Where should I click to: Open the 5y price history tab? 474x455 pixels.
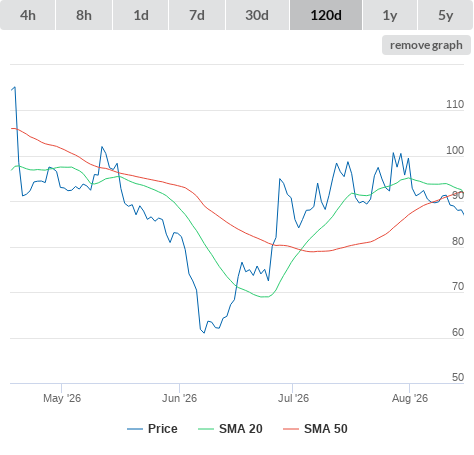click(446, 15)
